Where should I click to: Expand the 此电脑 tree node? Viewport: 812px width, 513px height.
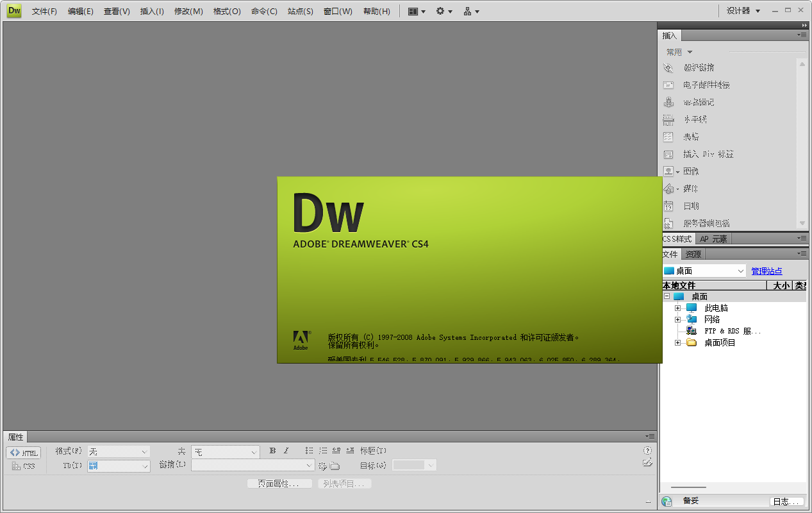coord(677,308)
